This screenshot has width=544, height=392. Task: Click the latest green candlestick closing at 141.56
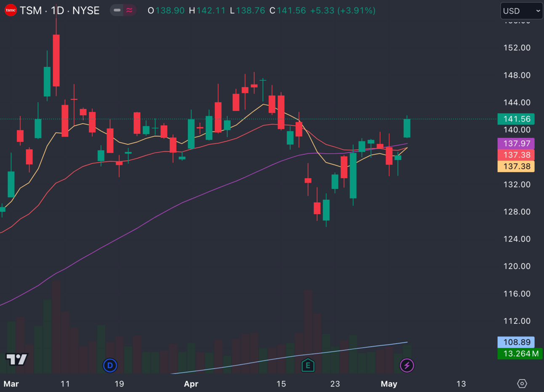click(407, 128)
